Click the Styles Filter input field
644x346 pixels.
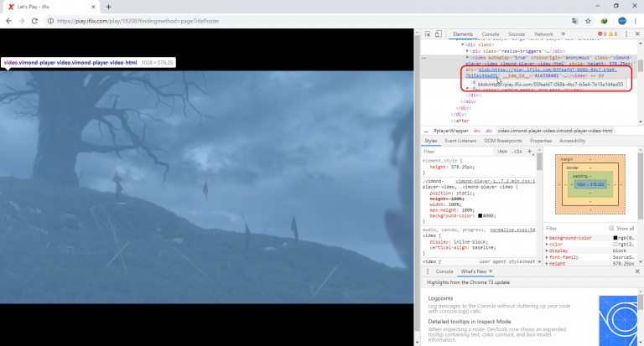[x=457, y=152]
